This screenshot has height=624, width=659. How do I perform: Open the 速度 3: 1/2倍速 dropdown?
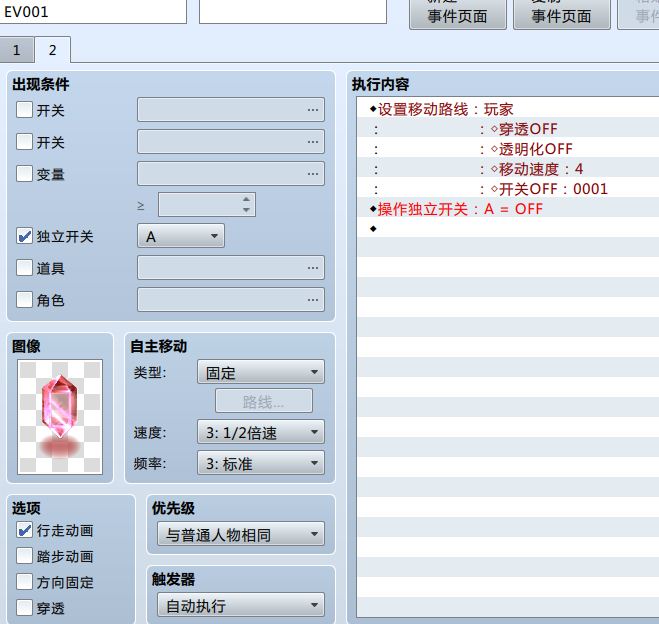tap(261, 432)
